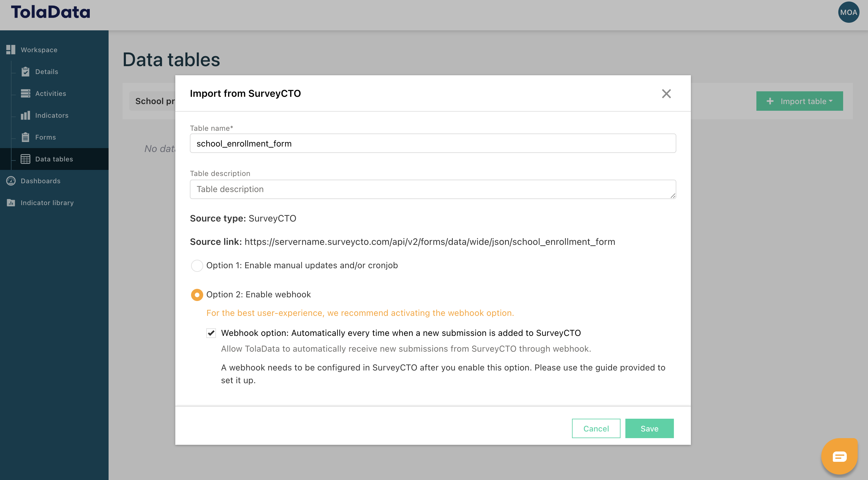Close the Import from SurveyCTO dialog
Image resolution: width=868 pixels, height=480 pixels.
pyautogui.click(x=666, y=93)
